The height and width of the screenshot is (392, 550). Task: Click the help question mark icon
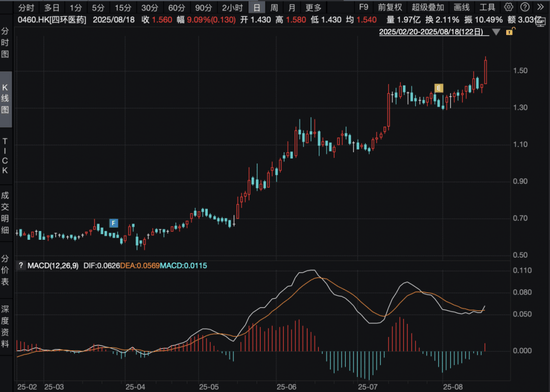tap(525, 7)
